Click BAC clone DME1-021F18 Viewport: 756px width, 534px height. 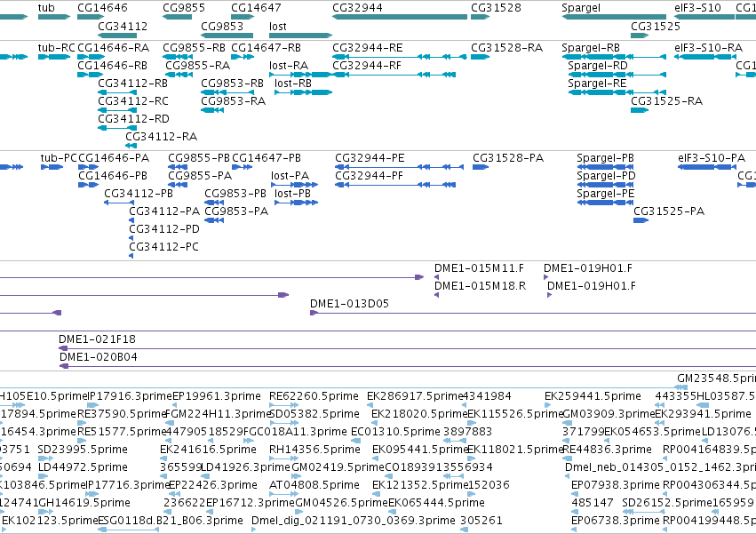coord(408,348)
